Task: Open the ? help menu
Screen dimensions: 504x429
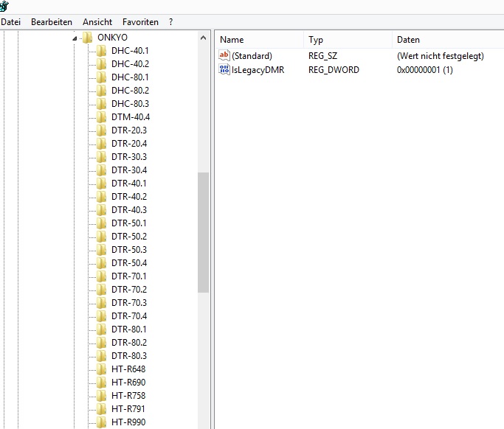Action: point(170,22)
